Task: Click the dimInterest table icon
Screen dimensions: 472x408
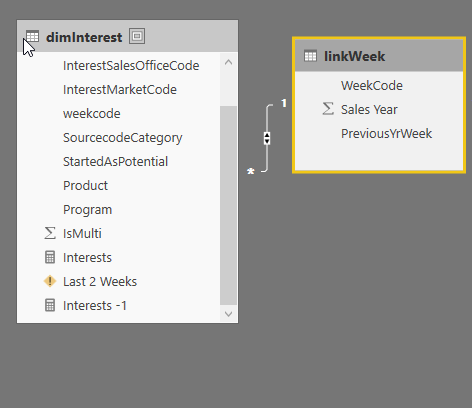Action: coord(33,36)
